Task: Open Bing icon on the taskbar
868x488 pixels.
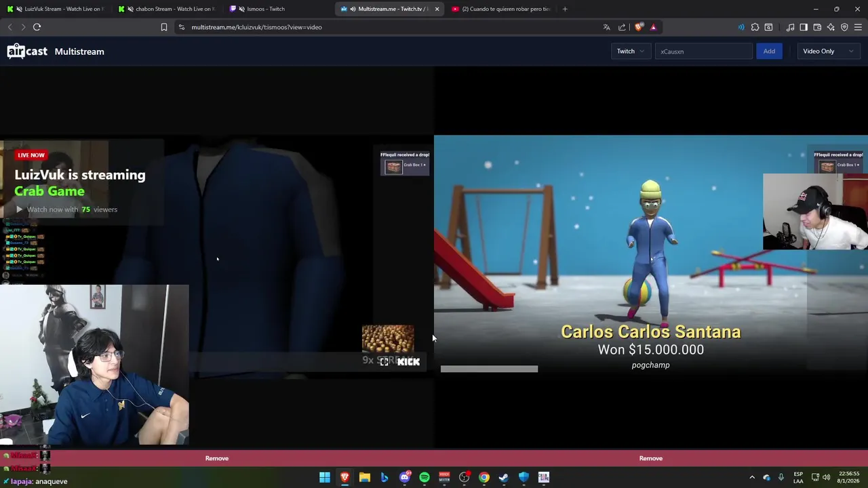Action: (384, 477)
